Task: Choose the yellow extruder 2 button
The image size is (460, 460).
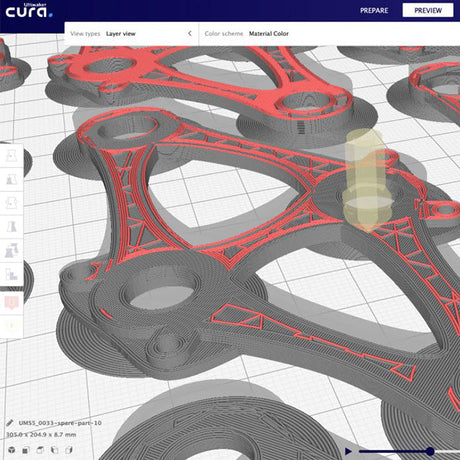Action: 11,325
